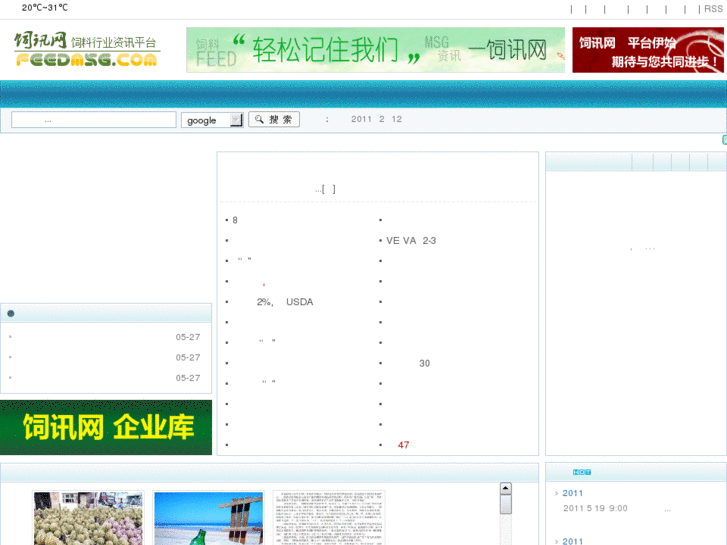Viewport: 727px width, 545px height.
Task: Open the google search engine dropdown
Action: click(x=212, y=120)
